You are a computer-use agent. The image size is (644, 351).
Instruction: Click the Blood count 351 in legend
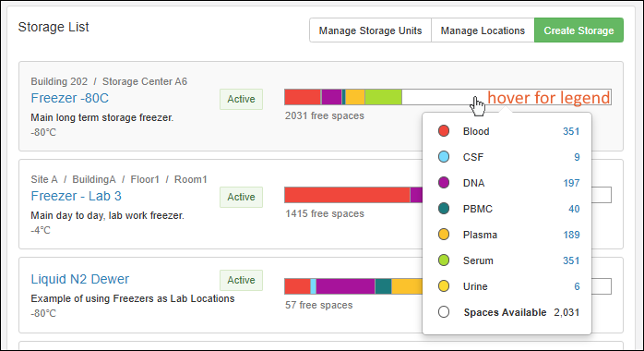click(571, 131)
